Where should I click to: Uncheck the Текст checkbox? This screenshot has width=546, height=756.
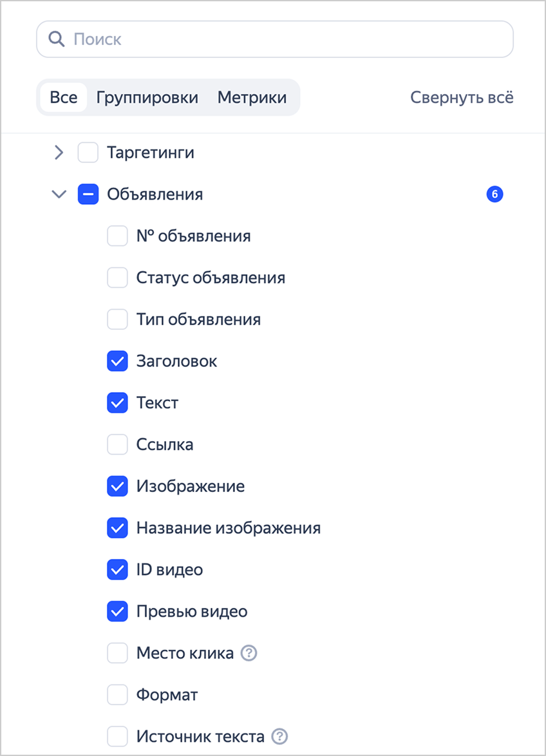(x=117, y=403)
